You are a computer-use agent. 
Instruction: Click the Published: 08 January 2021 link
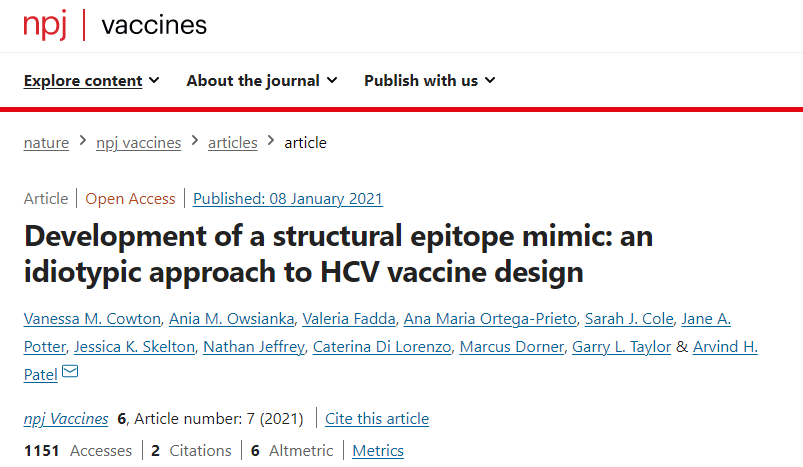pos(288,198)
